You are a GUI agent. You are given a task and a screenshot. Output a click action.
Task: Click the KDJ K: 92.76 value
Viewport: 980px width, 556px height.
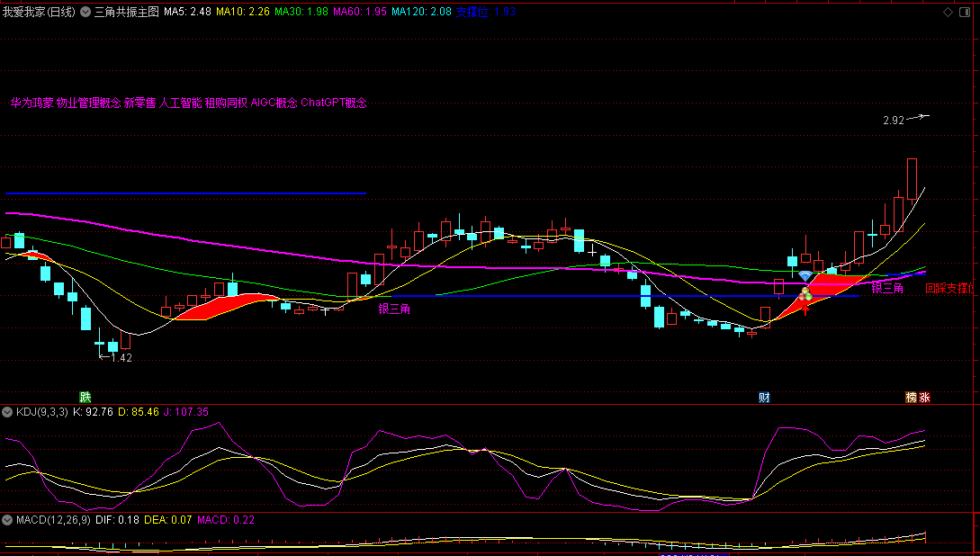point(93,412)
